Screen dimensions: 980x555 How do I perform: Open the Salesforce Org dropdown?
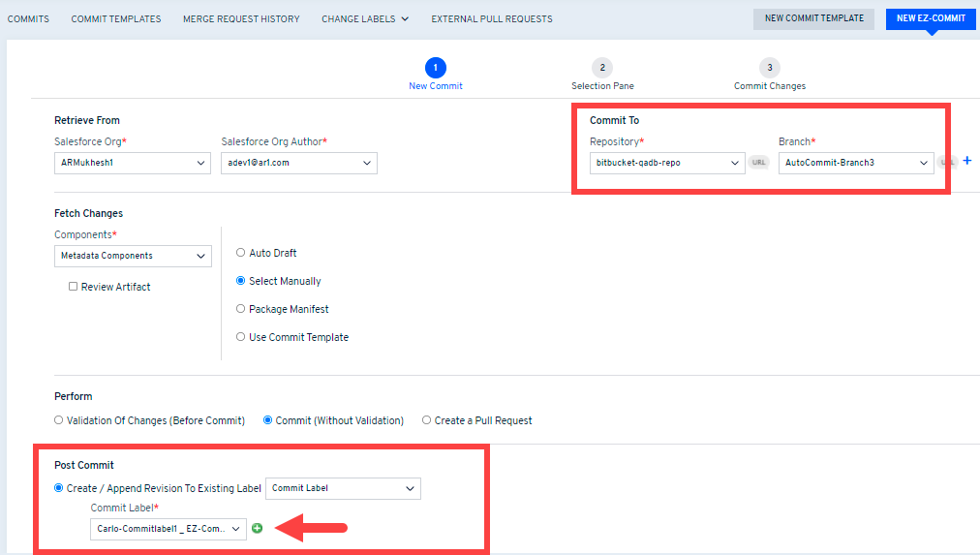pos(133,163)
